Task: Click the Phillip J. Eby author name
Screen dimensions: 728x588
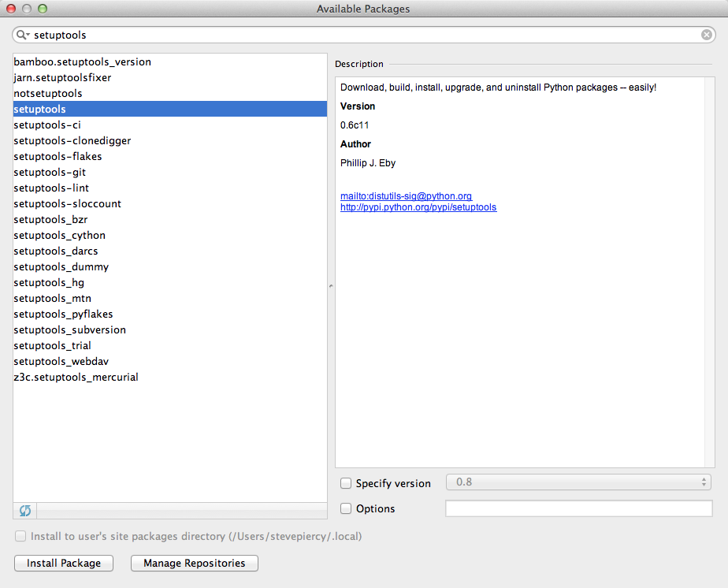Action: pyautogui.click(x=368, y=163)
